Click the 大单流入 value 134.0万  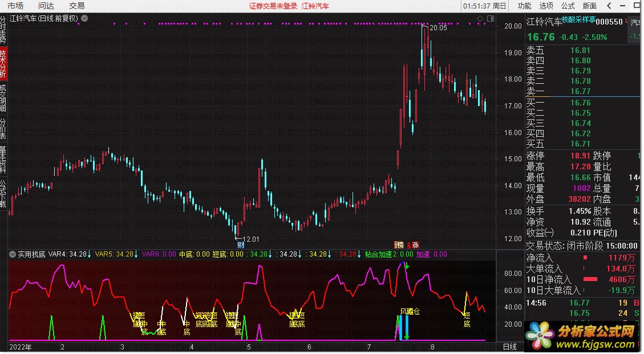620,268
